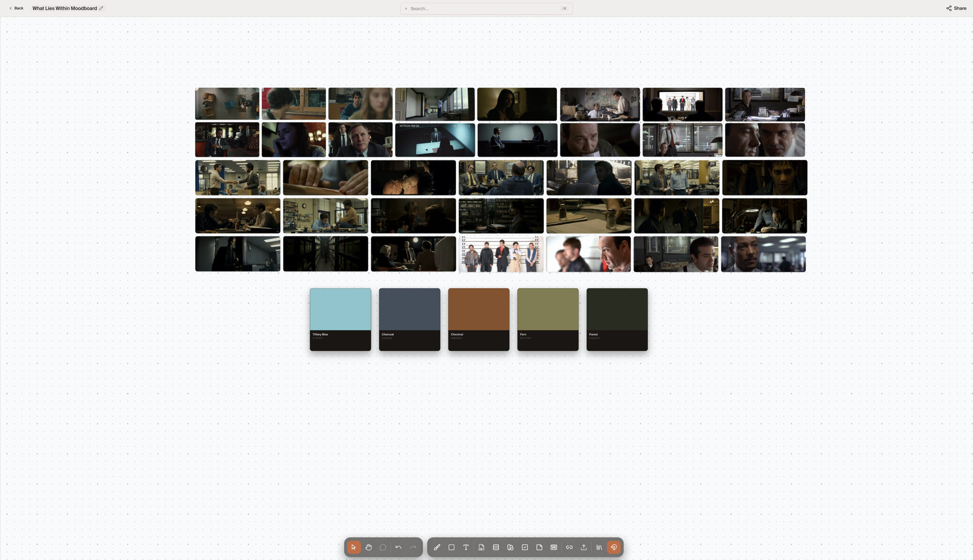This screenshot has width=973, height=560.
Task: Open the library shelf
Action: [x=599, y=547]
